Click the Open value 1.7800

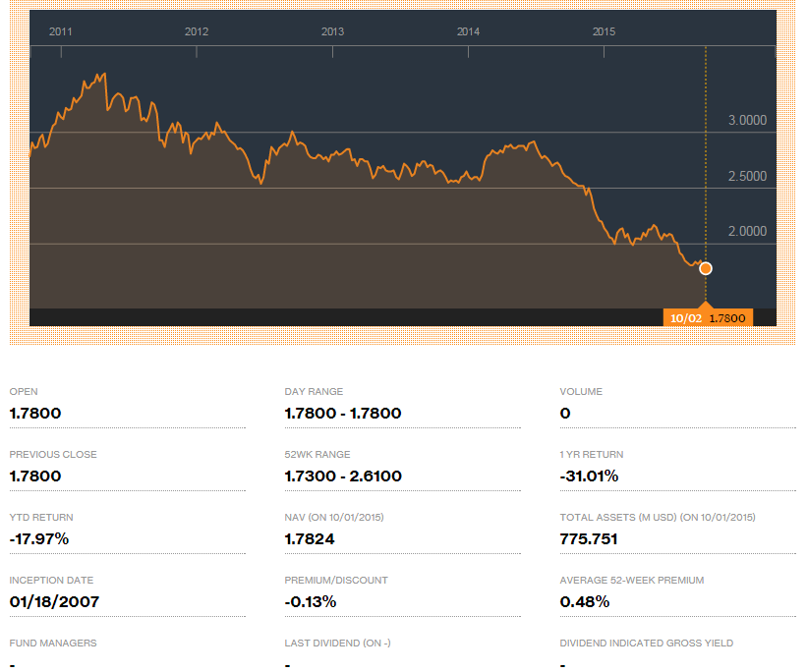[35, 414]
